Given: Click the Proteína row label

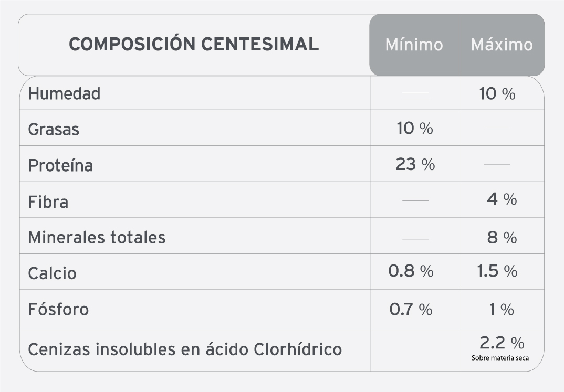Looking at the screenshot, I should 60,165.
